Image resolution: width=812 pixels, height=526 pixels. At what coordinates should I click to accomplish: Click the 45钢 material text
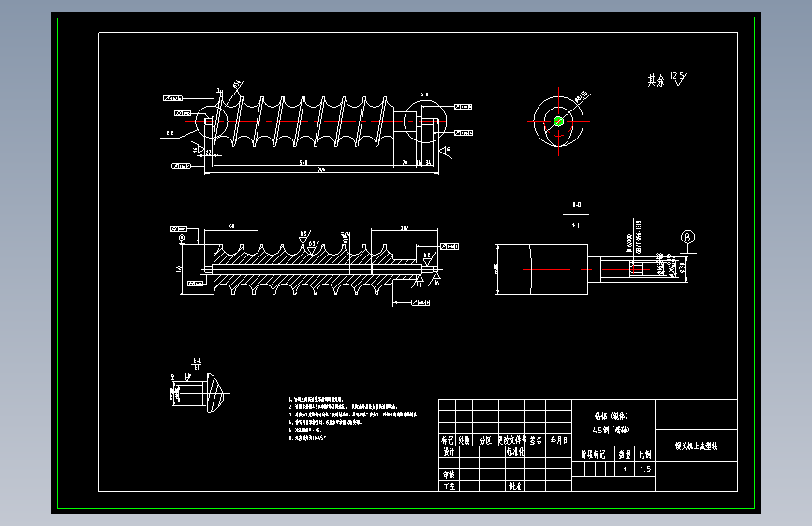[x=611, y=430]
